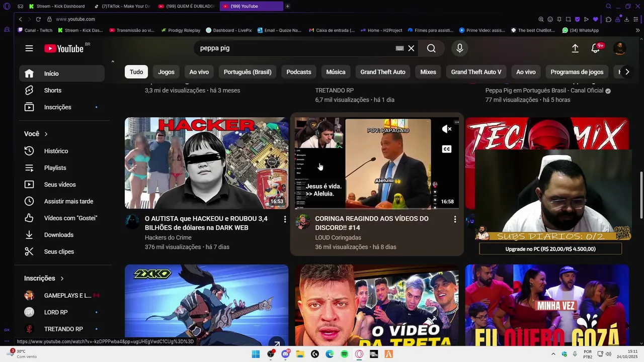Open Vídeos com "Gostei"

[62, 218]
